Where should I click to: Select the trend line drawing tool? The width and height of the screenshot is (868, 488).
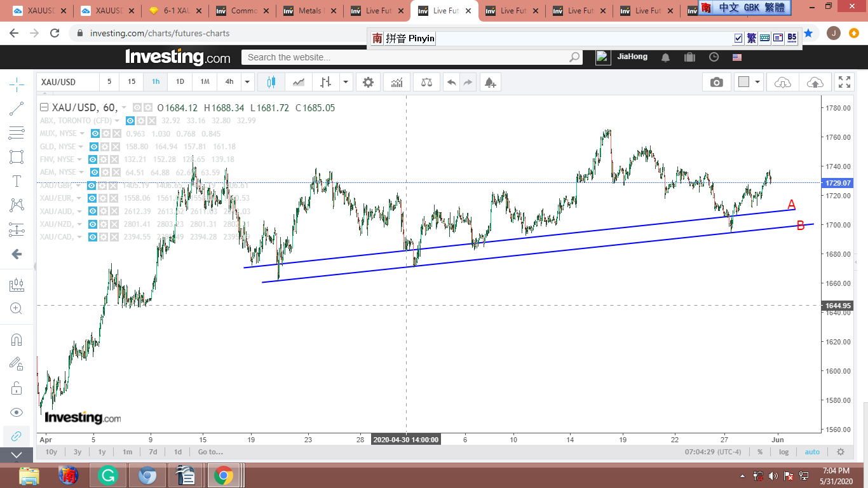(x=17, y=109)
